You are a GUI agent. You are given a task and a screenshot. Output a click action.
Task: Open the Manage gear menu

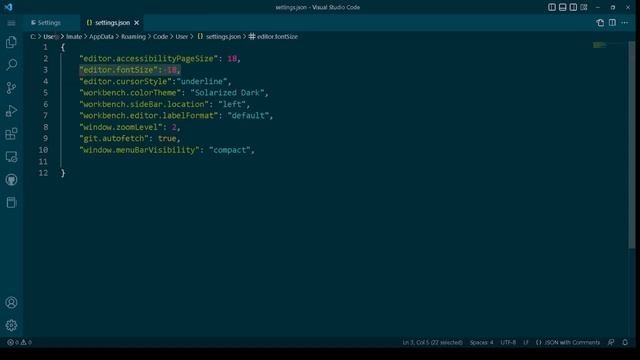(11, 325)
